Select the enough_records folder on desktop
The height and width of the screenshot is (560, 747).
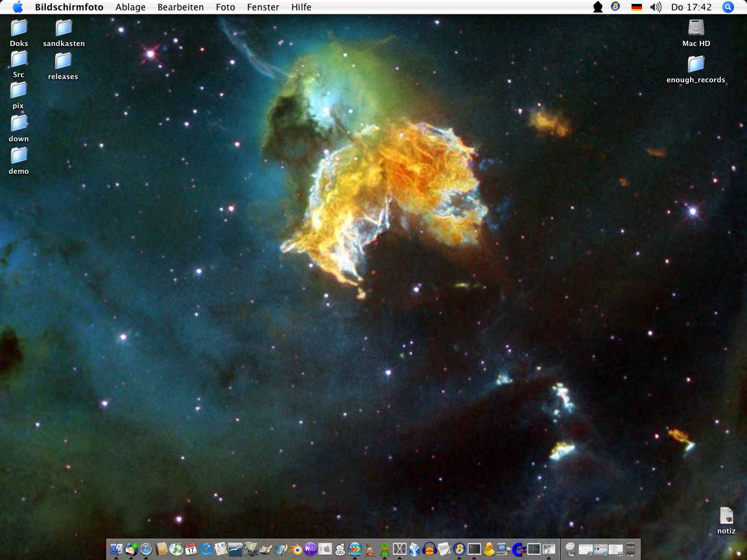[696, 64]
